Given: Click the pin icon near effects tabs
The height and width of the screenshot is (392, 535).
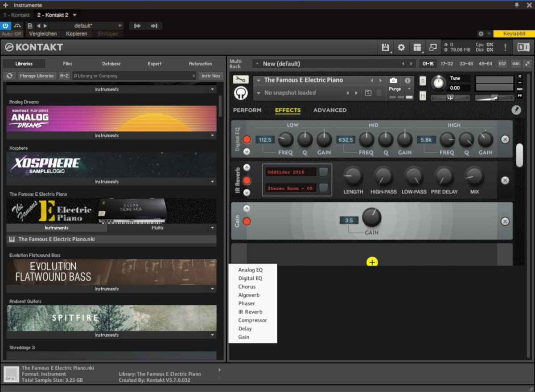Looking at the screenshot, I should (516, 110).
